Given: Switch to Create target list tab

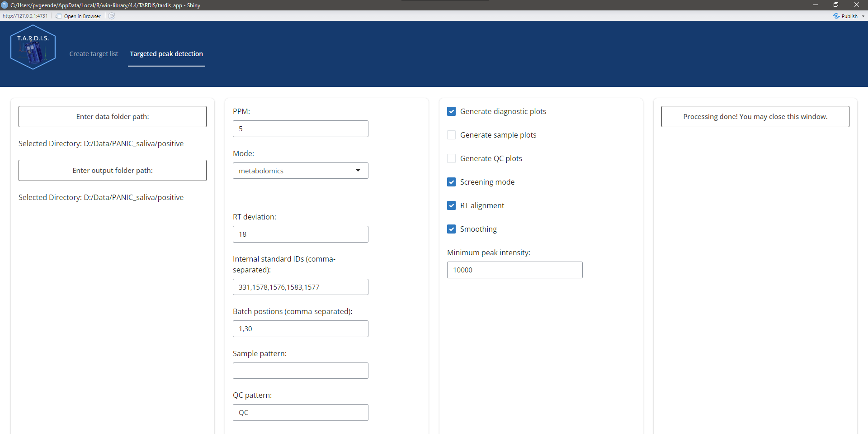Looking at the screenshot, I should (94, 54).
